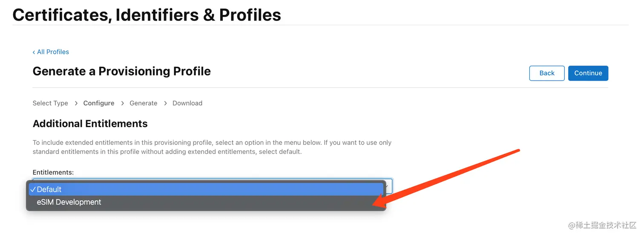Image resolution: width=644 pixels, height=237 pixels.
Task: Click the Entitlements field label
Action: tap(53, 172)
